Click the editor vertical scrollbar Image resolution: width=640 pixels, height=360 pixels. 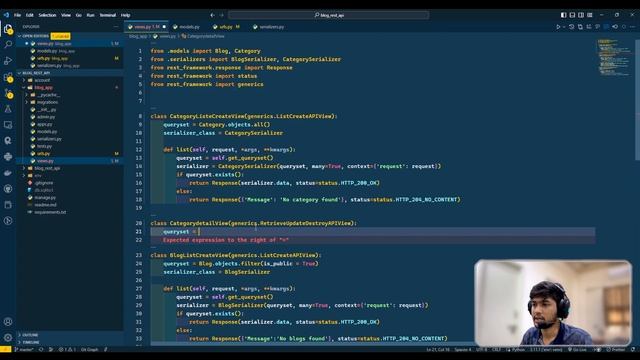coord(638,100)
